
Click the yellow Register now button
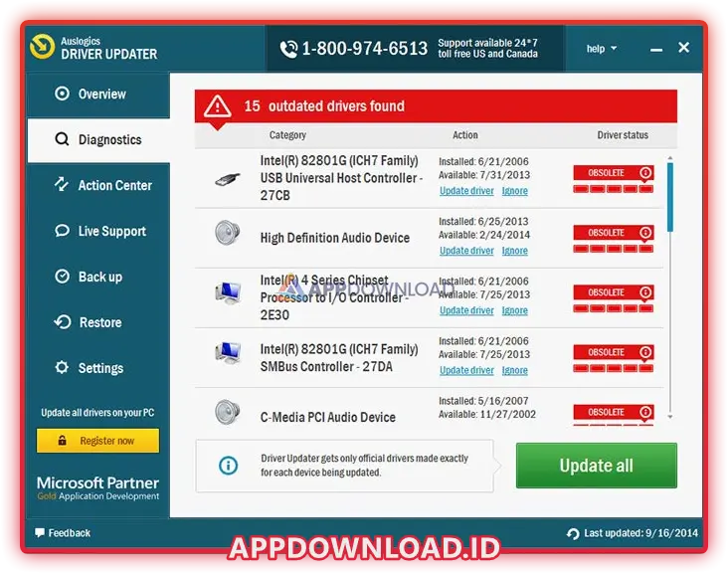(x=97, y=441)
